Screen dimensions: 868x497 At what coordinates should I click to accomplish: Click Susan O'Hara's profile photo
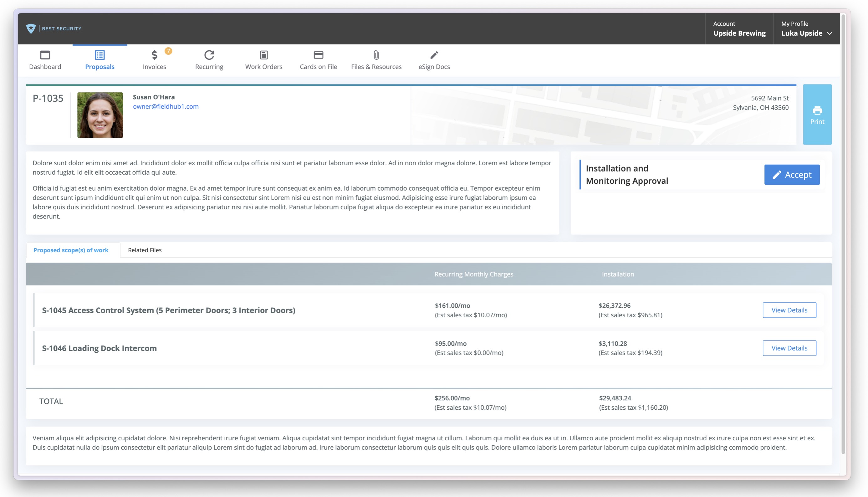(100, 115)
